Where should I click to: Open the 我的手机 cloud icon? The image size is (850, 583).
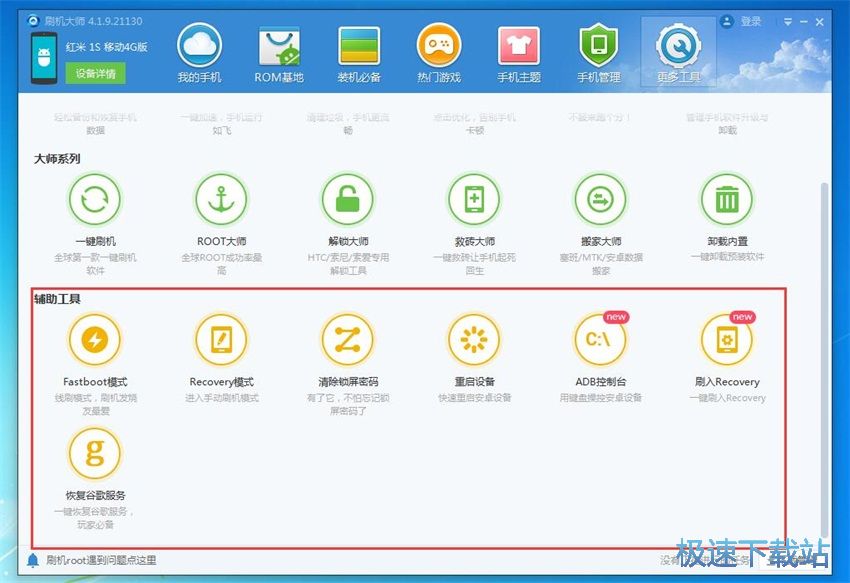(199, 46)
